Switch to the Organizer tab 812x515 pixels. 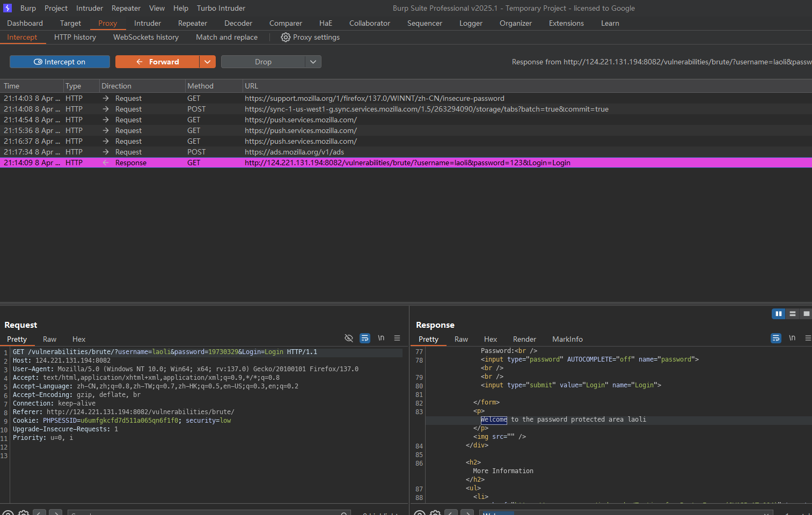point(516,23)
